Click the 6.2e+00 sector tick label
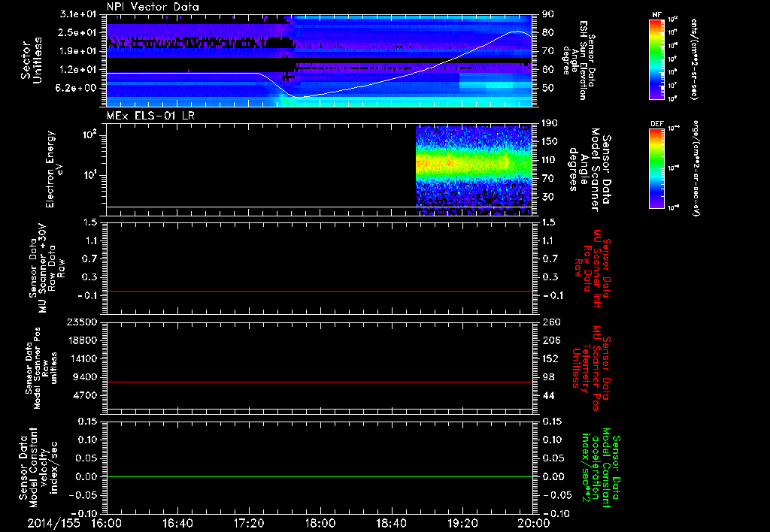 pos(77,89)
